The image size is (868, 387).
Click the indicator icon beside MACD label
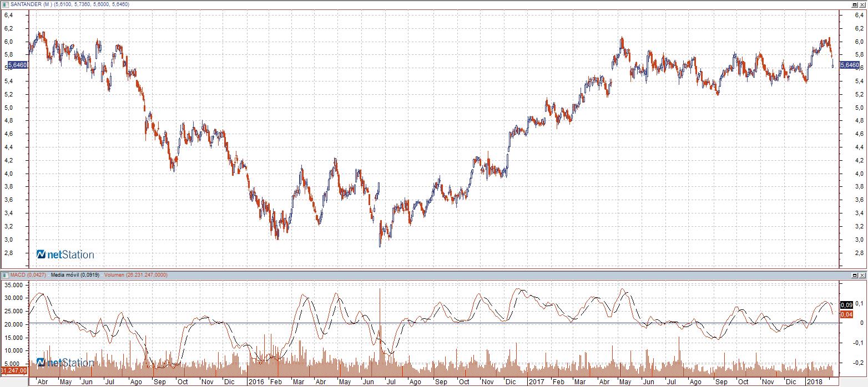tap(4, 274)
